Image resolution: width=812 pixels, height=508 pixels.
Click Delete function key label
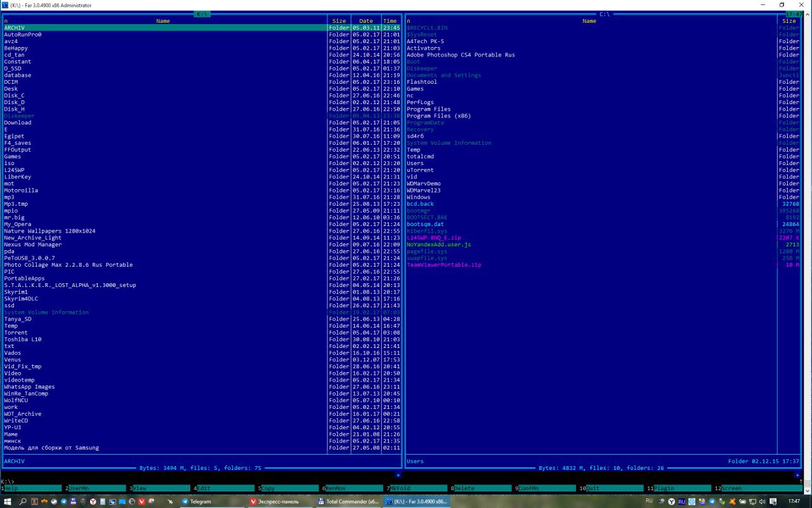tap(464, 488)
